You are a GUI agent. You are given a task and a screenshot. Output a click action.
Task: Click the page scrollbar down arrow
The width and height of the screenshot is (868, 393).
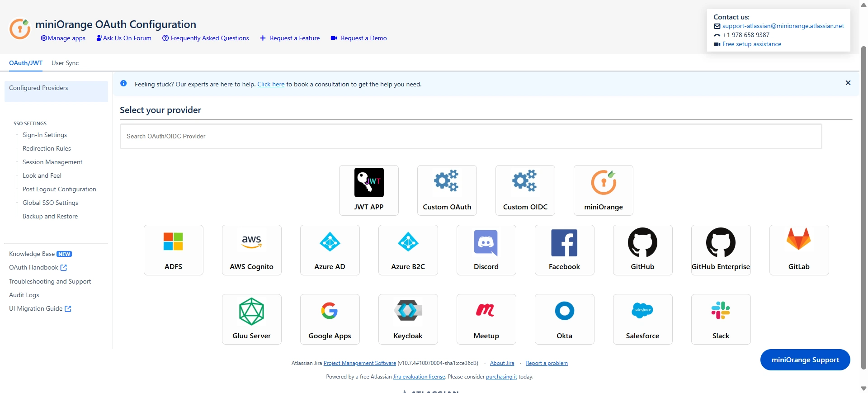point(863,388)
